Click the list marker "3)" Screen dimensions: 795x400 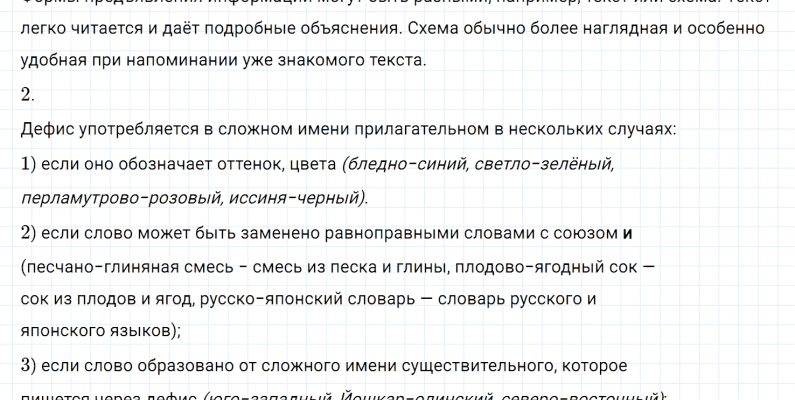[28, 366]
